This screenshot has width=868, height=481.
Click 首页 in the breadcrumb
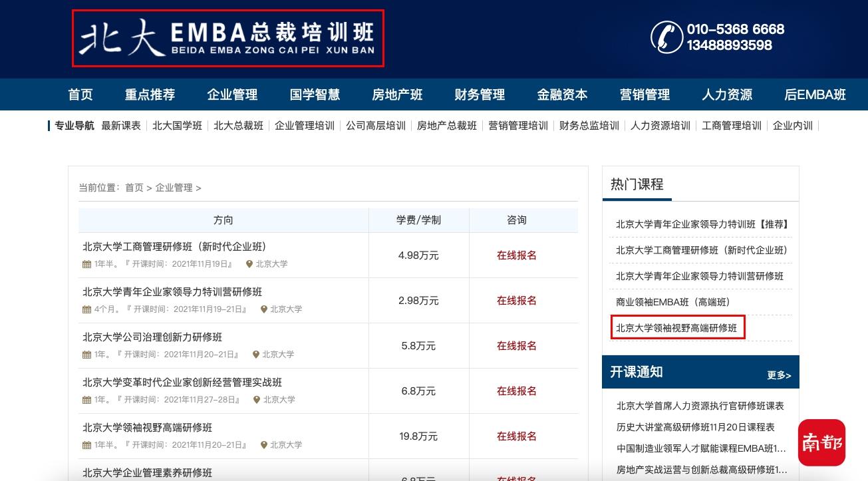pos(134,188)
